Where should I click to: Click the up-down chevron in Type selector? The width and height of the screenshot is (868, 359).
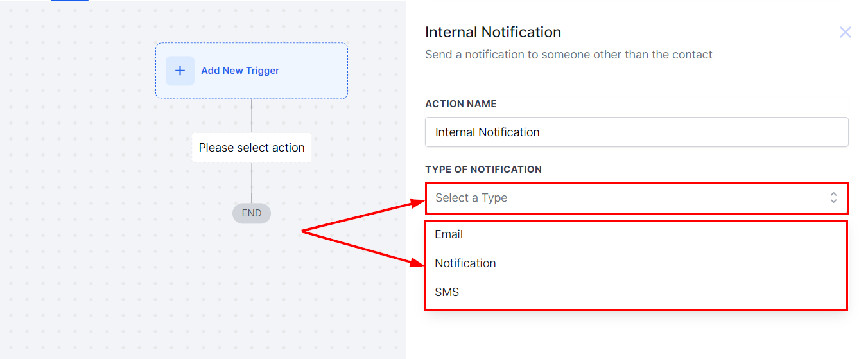pyautogui.click(x=833, y=198)
